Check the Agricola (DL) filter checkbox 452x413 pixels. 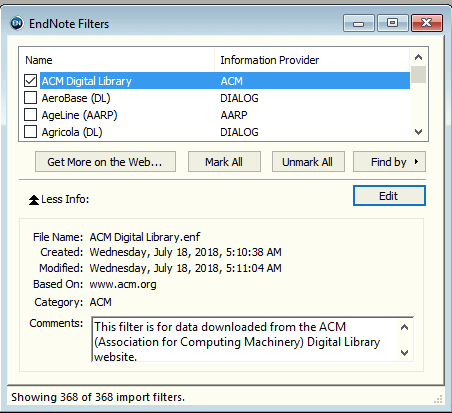click(x=30, y=132)
